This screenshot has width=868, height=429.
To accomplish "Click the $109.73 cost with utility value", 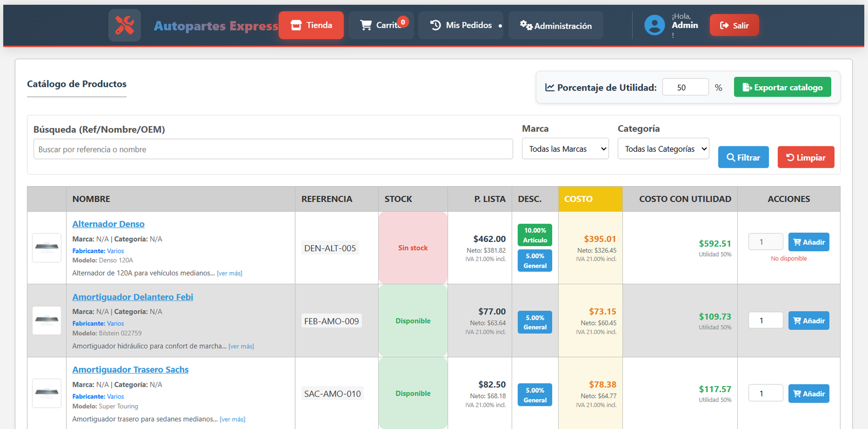I will pos(715,317).
